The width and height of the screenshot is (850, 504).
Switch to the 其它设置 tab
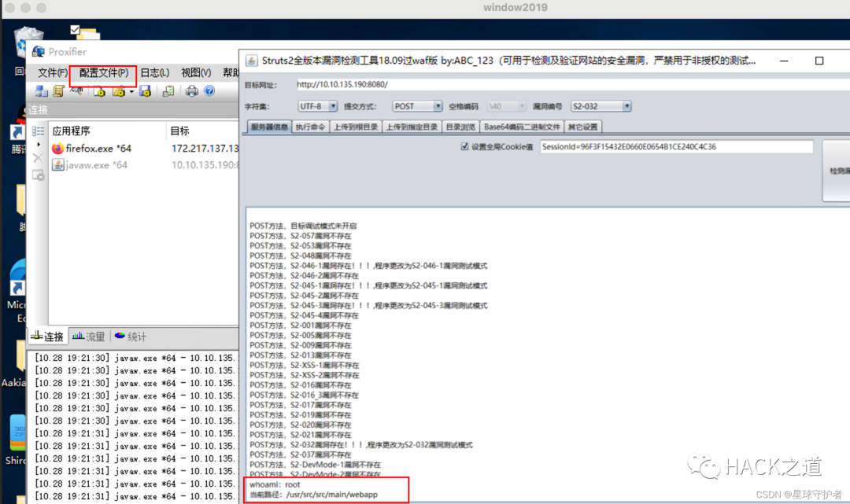click(x=582, y=127)
